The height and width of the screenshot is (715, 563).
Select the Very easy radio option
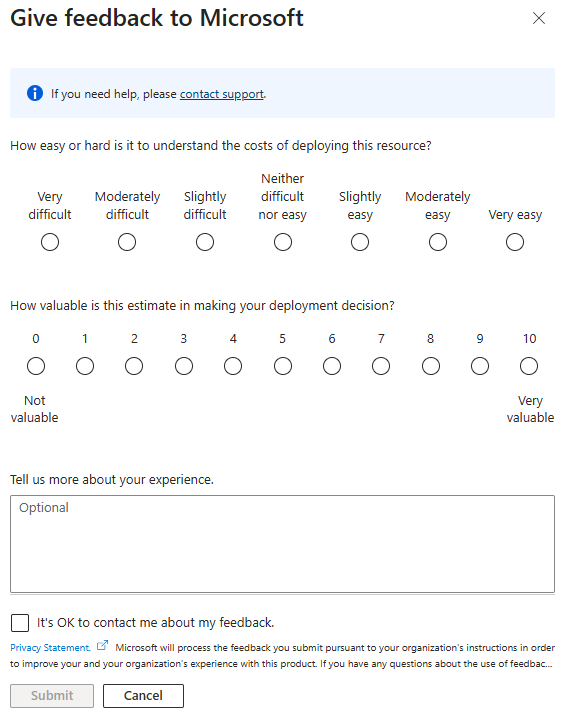515,242
